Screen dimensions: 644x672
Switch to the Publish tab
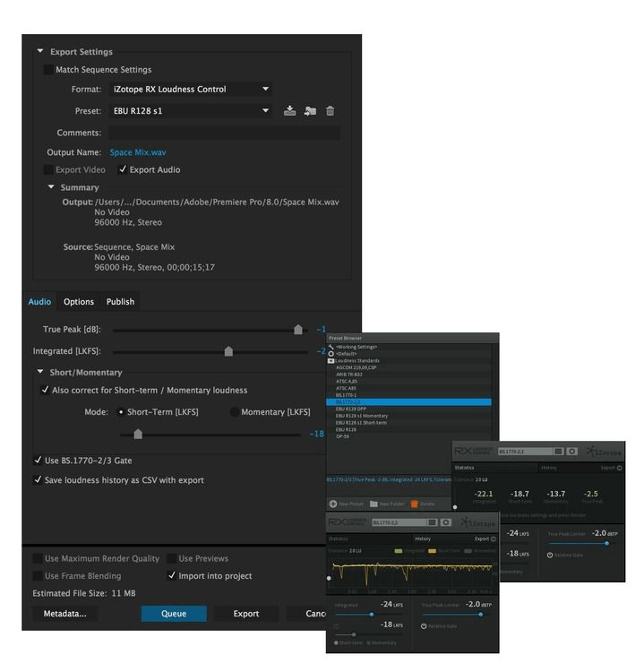(x=120, y=302)
